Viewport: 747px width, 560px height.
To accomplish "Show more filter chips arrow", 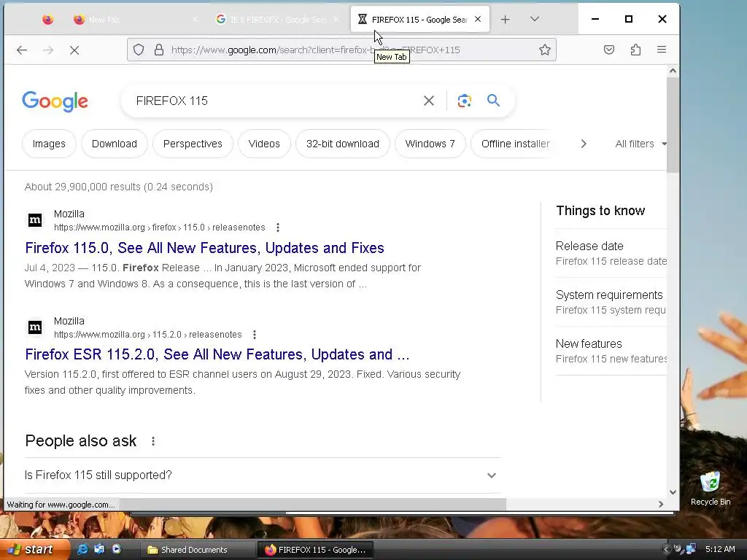I will point(584,144).
